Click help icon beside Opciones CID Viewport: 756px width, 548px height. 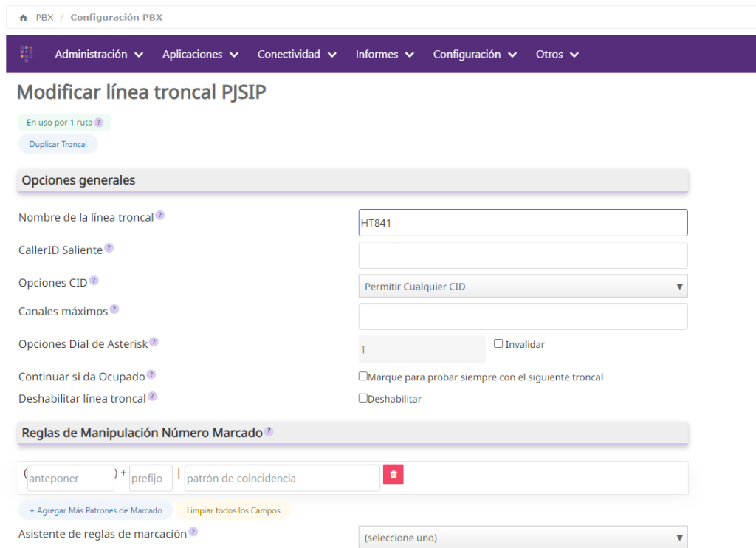[x=94, y=281]
